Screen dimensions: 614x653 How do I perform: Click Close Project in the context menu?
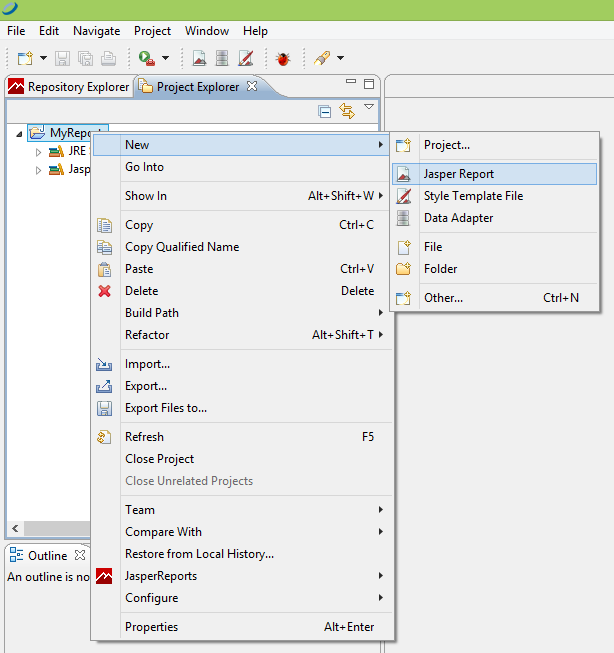point(242,459)
